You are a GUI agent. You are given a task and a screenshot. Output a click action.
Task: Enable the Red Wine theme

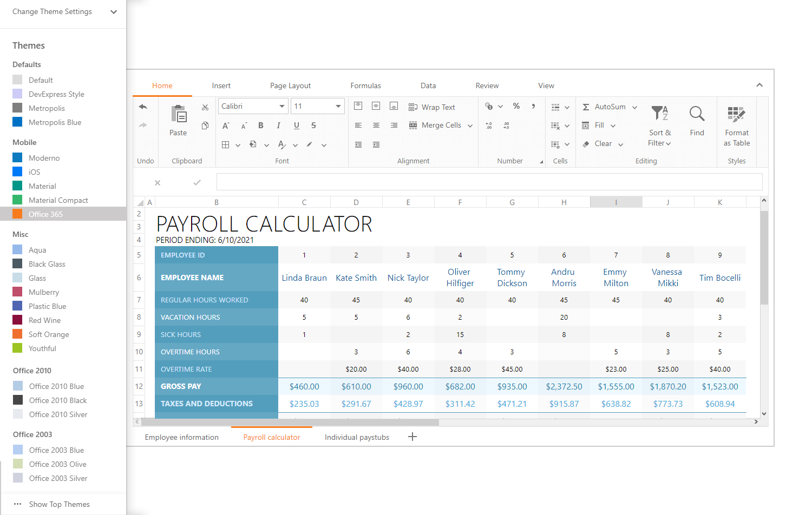click(x=44, y=320)
